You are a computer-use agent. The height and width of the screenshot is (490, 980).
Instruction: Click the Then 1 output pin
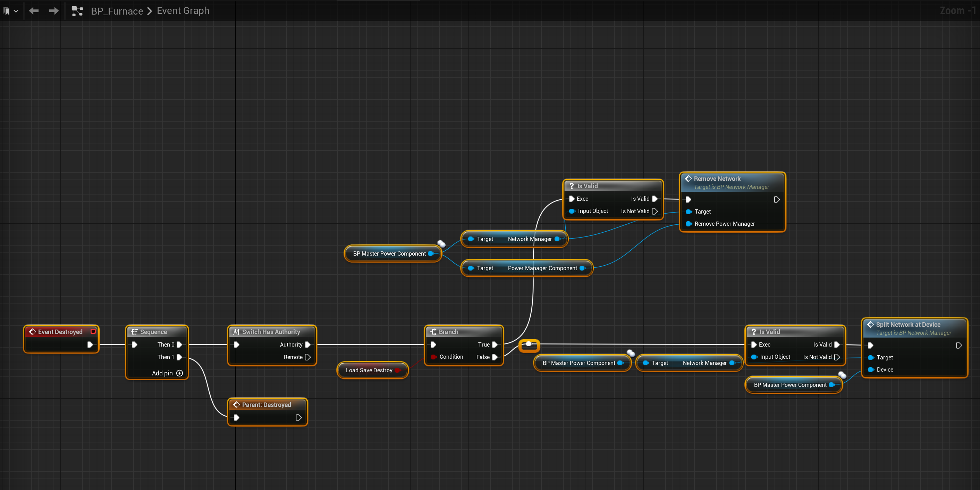(179, 357)
